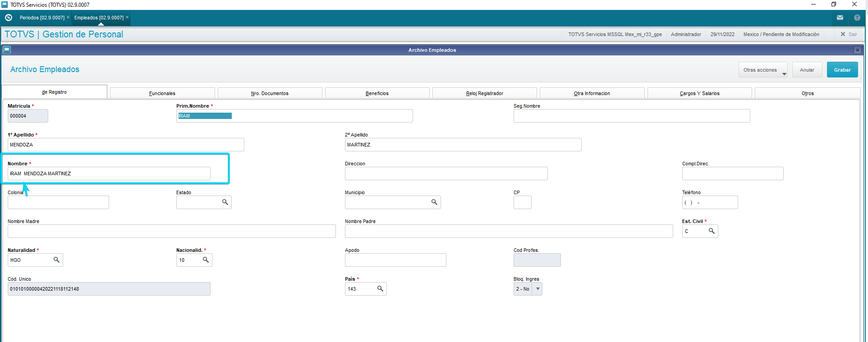Click the Nombre full name field
Screen dimensions: 868x342
click(109, 173)
